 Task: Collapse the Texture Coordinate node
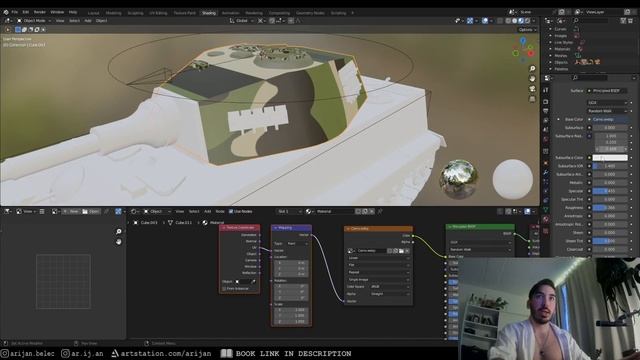coord(224,228)
